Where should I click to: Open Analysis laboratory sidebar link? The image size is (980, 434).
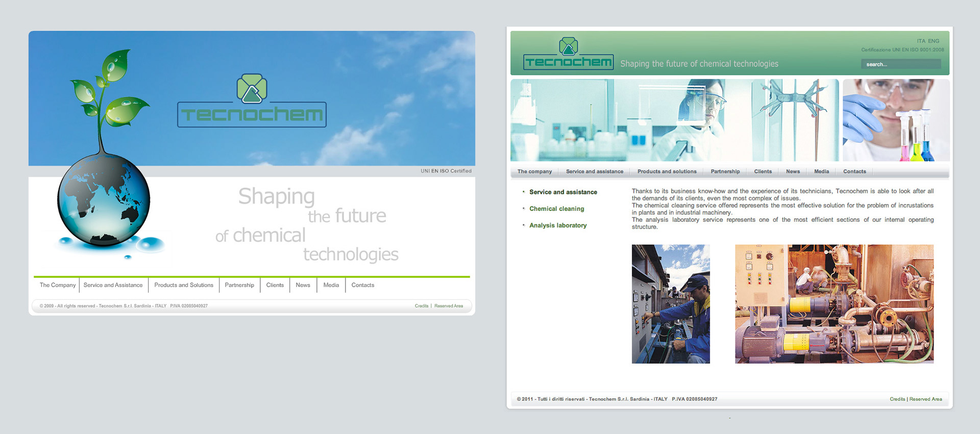(558, 225)
